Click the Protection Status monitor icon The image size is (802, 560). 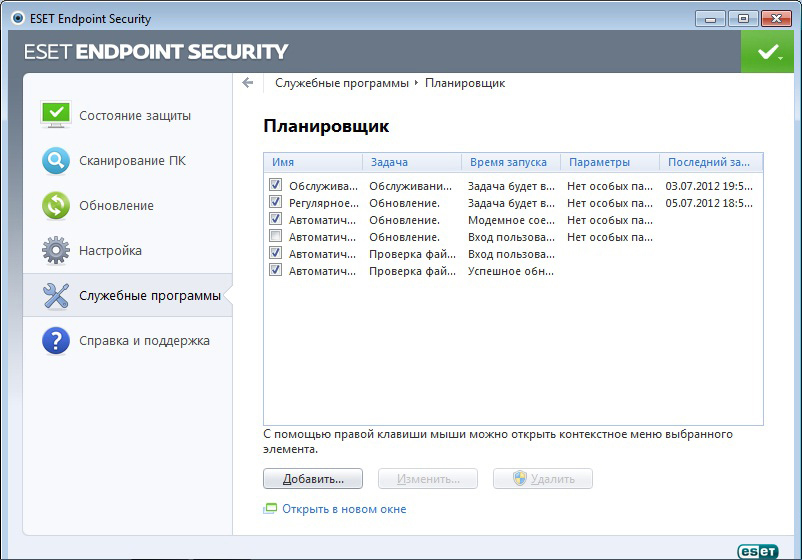[56, 115]
